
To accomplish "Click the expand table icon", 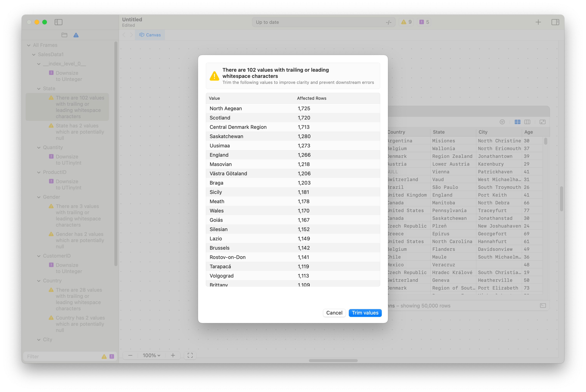I will 542,122.
